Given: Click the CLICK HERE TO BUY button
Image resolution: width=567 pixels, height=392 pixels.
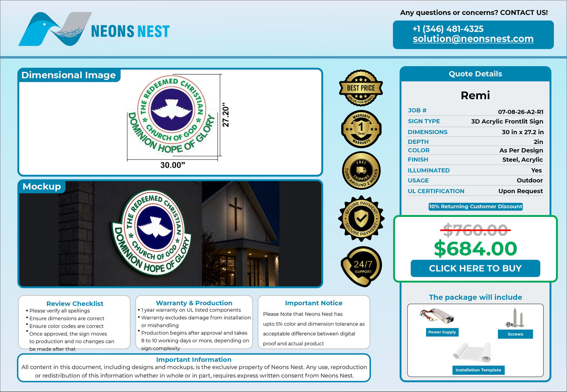Looking at the screenshot, I should point(475,269).
